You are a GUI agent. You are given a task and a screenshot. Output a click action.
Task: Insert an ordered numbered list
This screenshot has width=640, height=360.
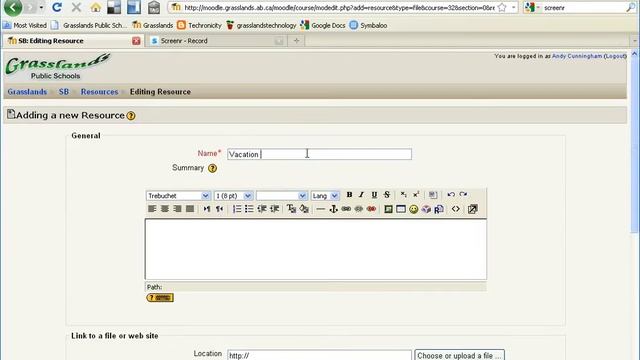pyautogui.click(x=237, y=209)
